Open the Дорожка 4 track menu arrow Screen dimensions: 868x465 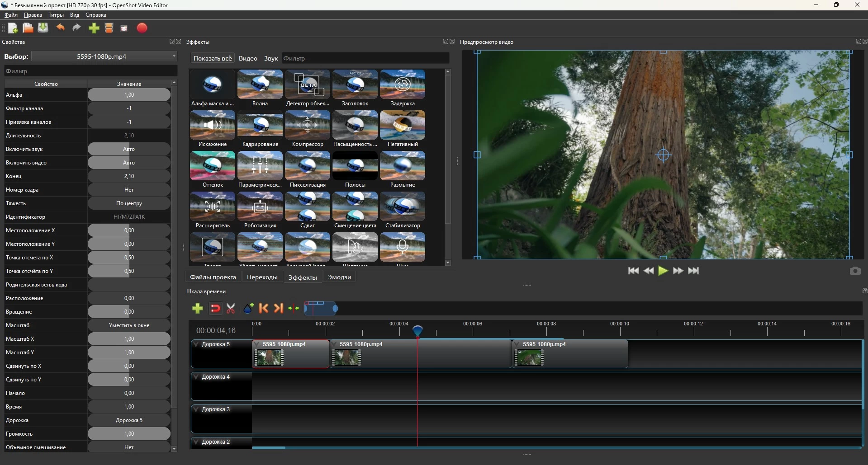[196, 377]
